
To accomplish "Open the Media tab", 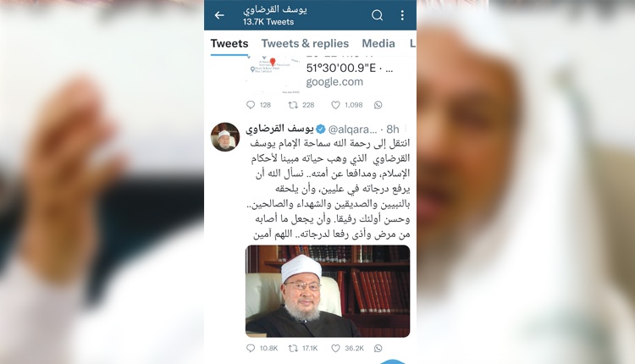I will pos(378,43).
